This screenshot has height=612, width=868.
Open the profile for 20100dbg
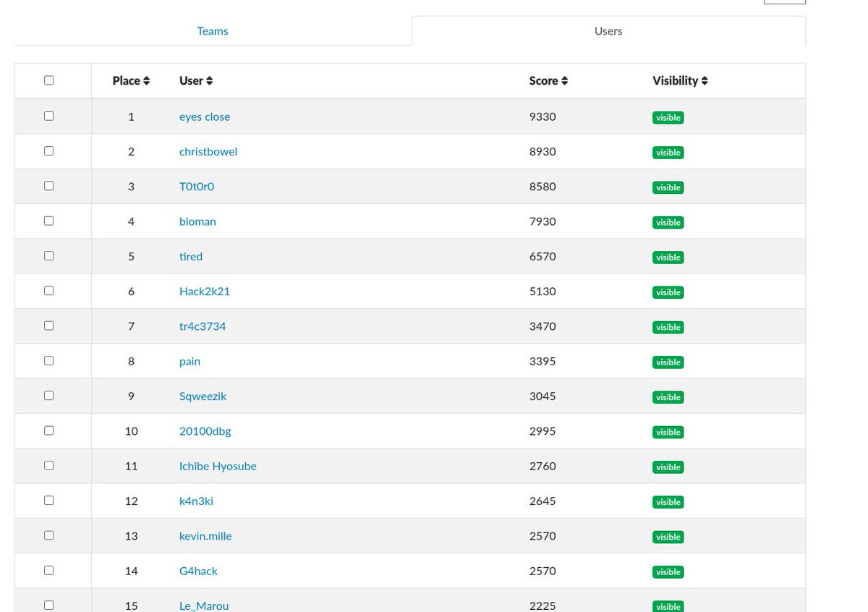(205, 430)
